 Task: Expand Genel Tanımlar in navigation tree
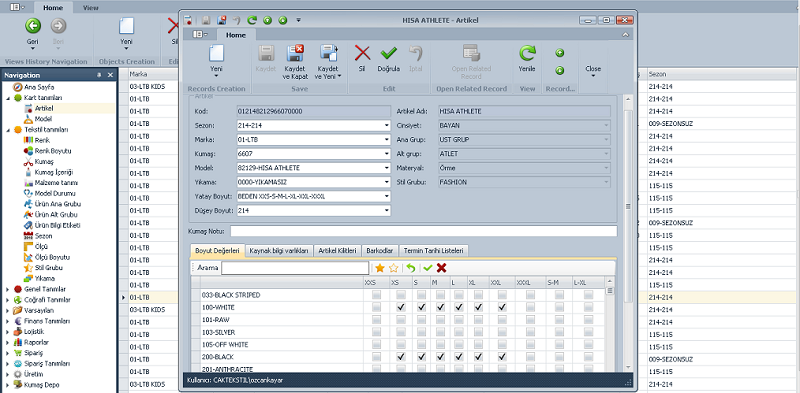pos(7,289)
